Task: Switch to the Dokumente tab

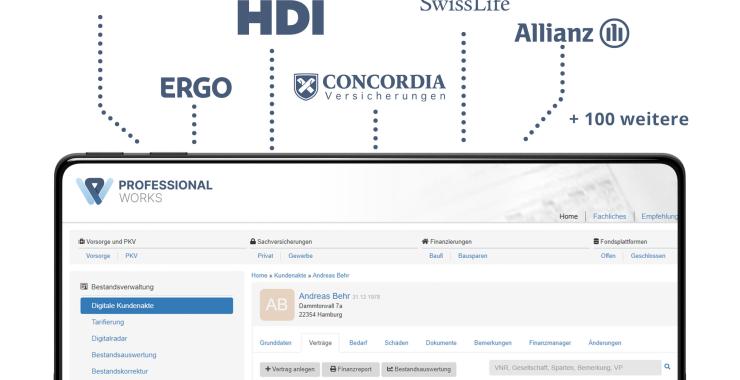Action: (x=441, y=343)
